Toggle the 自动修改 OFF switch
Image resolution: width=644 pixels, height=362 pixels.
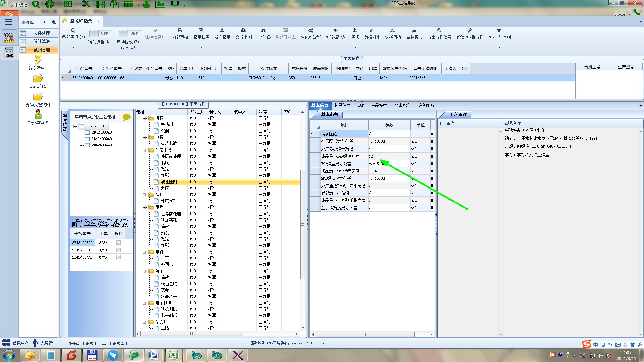coord(129,33)
